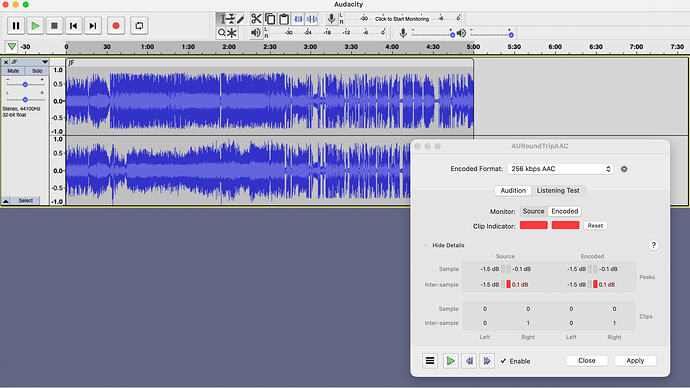Open encoder settings via the gear icon
This screenshot has width=690, height=388.
coord(624,169)
